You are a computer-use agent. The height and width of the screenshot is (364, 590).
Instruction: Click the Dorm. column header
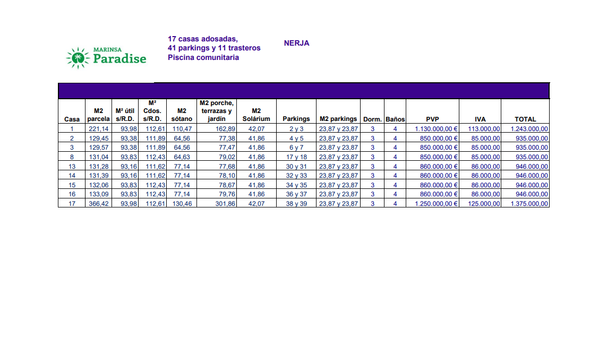click(x=372, y=119)
